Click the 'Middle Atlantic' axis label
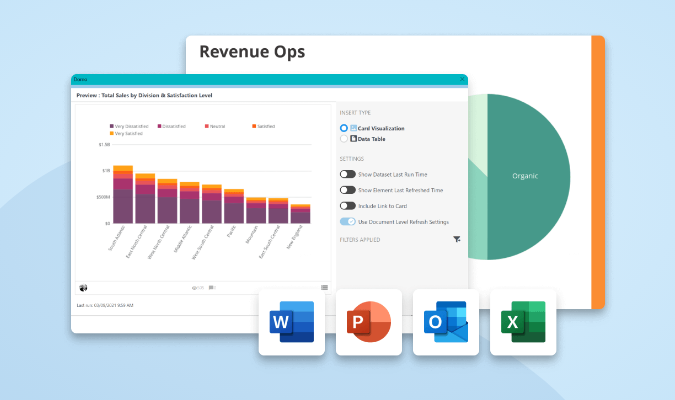This screenshot has width=675, height=400. 183,239
